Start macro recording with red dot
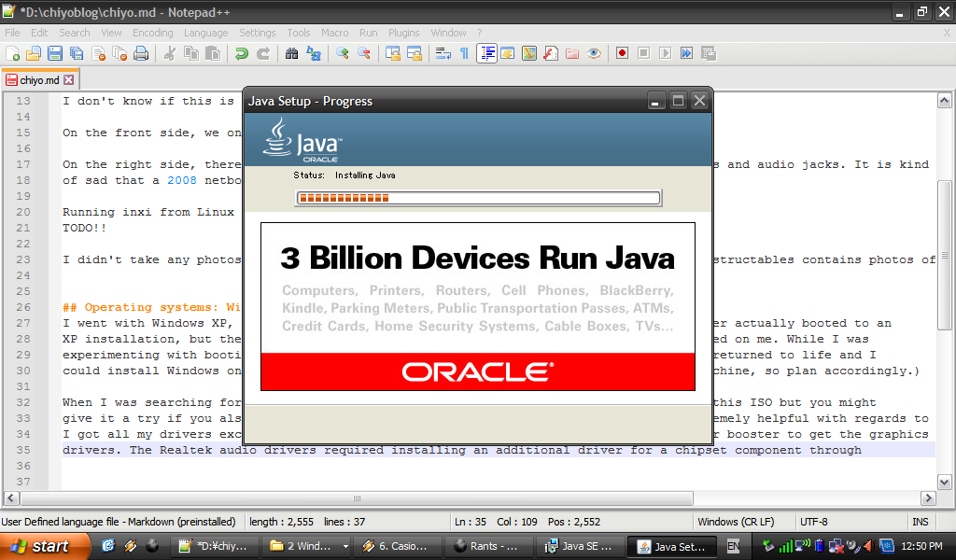Viewport: 956px width, 560px height. point(622,53)
